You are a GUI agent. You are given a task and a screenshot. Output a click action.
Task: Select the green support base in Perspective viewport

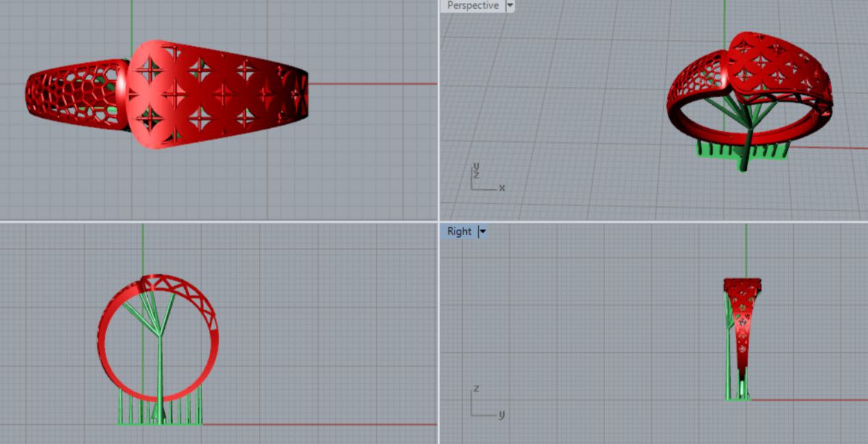pyautogui.click(x=742, y=150)
